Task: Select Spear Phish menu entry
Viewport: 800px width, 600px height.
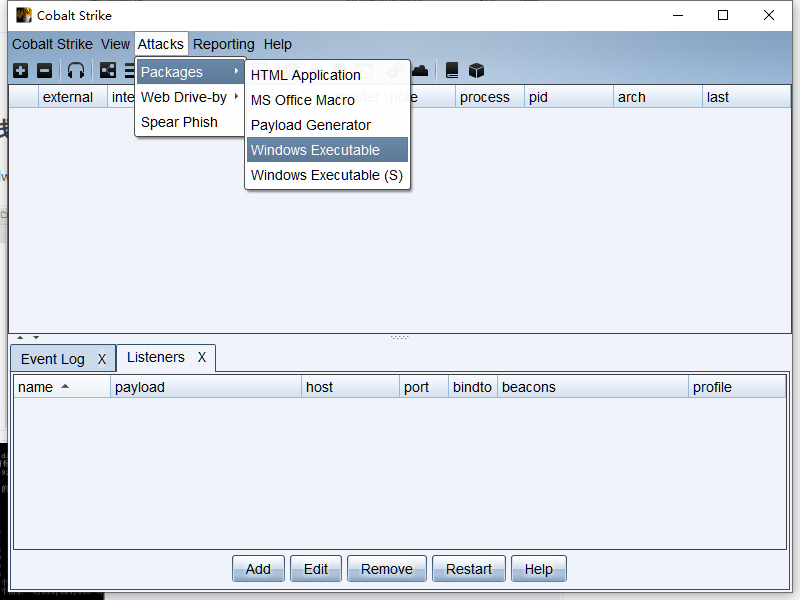Action: (x=190, y=122)
